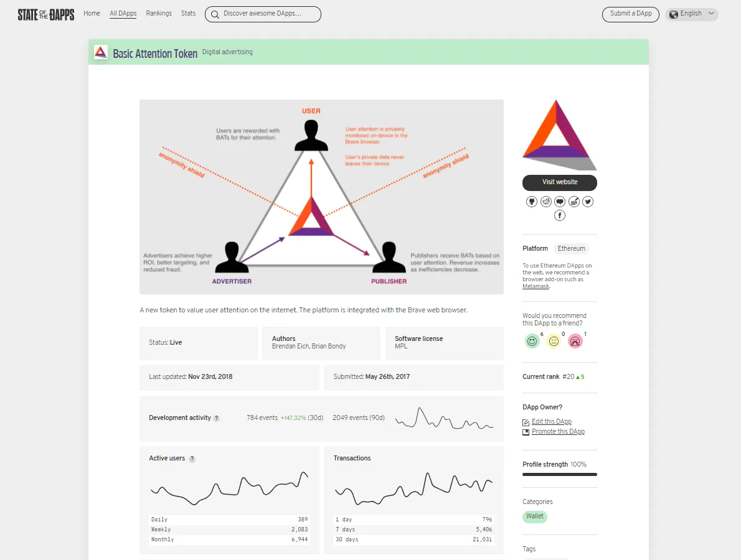Click Submitted May 26th, 2017

pyautogui.click(x=372, y=377)
